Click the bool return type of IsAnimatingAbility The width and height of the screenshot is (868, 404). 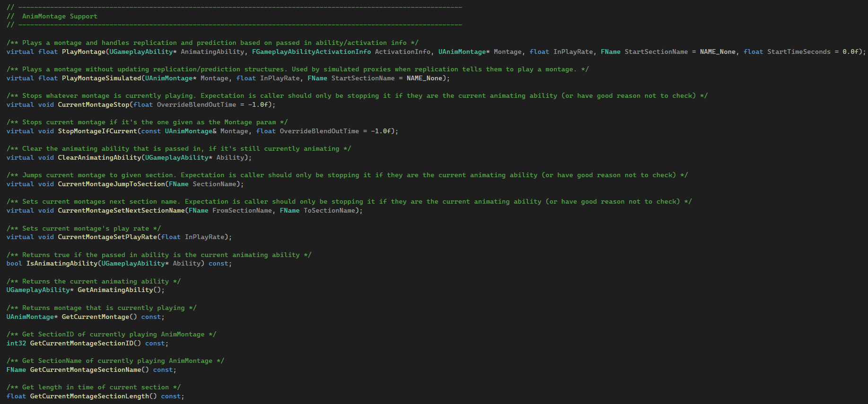[x=14, y=263]
